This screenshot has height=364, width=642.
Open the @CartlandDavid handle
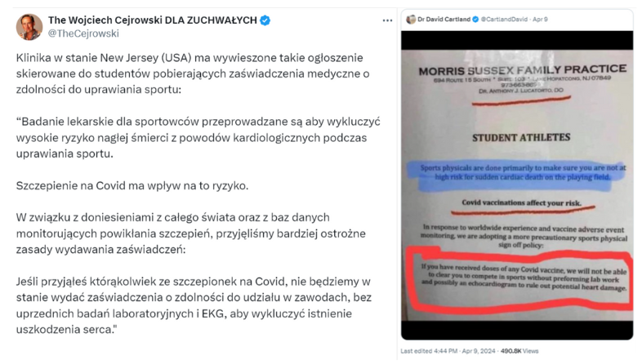pos(504,20)
